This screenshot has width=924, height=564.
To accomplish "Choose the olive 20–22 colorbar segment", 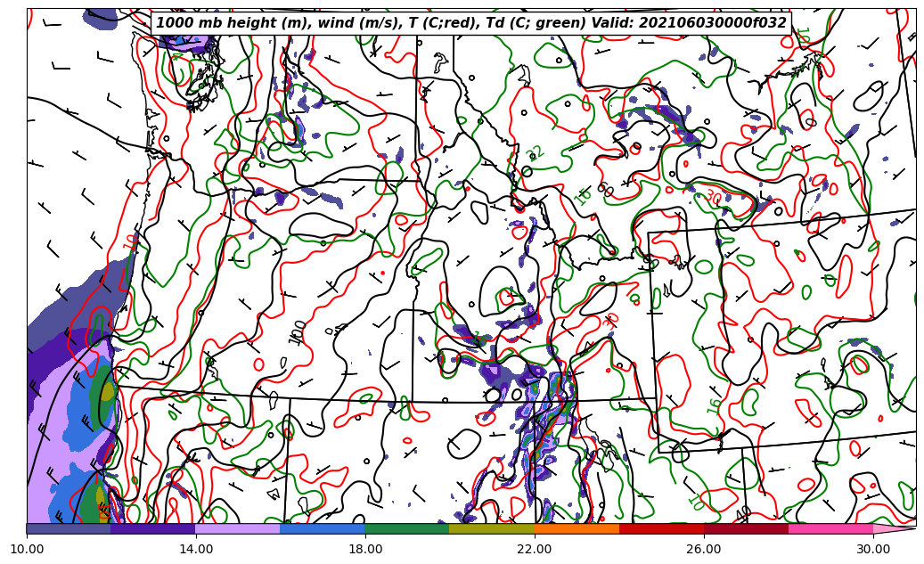I will (492, 528).
